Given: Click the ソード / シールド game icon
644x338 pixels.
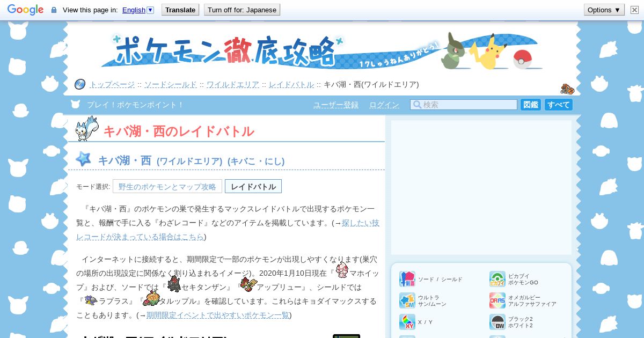Looking at the screenshot, I should pos(407,279).
